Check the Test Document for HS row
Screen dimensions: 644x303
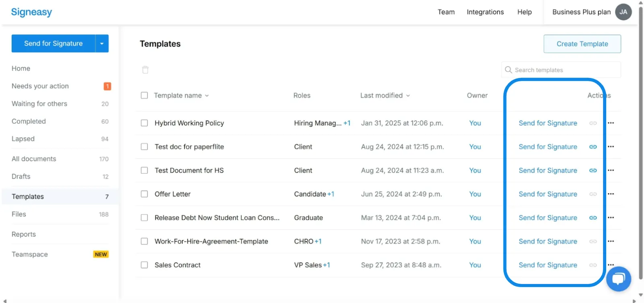pos(144,171)
